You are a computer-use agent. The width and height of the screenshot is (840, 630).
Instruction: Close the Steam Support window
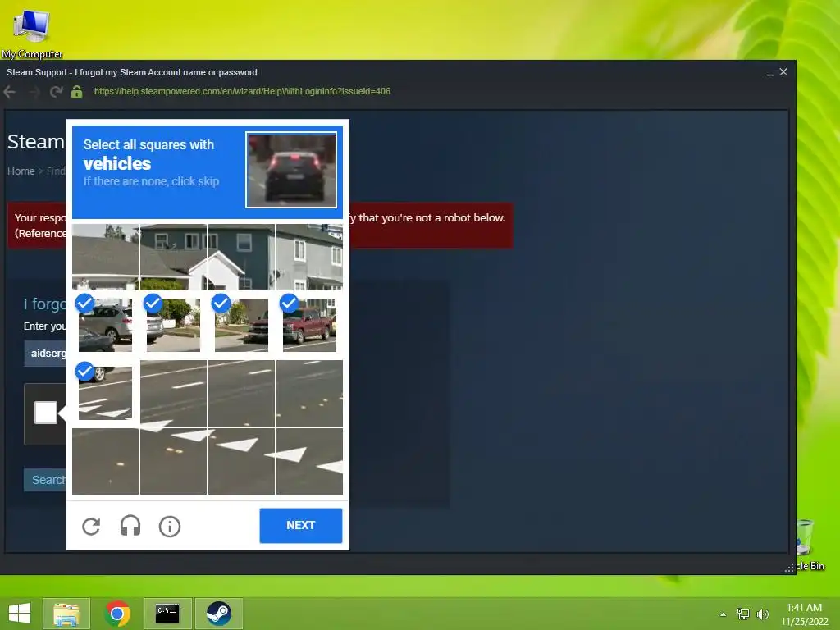point(783,72)
